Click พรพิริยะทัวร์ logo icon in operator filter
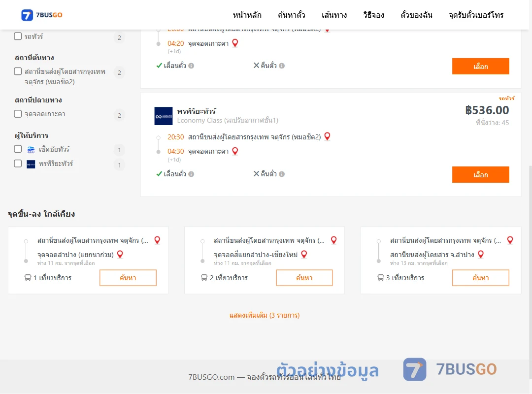This screenshot has height=394, width=532. pyautogui.click(x=31, y=164)
